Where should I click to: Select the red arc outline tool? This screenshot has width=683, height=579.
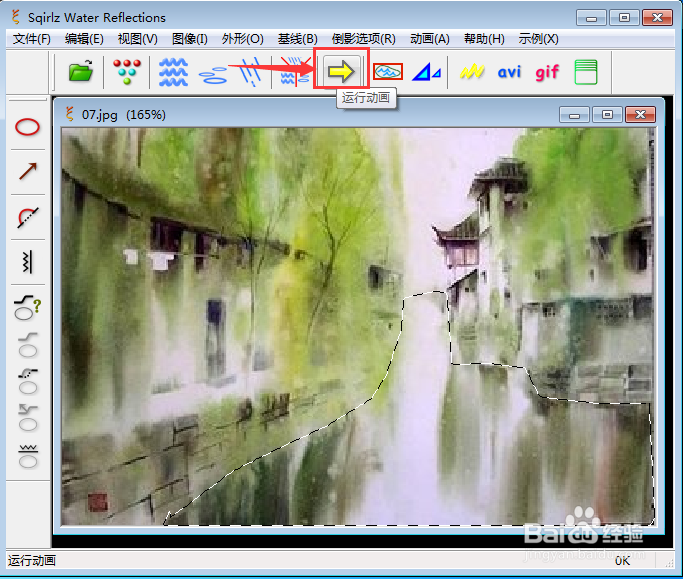coord(28,217)
